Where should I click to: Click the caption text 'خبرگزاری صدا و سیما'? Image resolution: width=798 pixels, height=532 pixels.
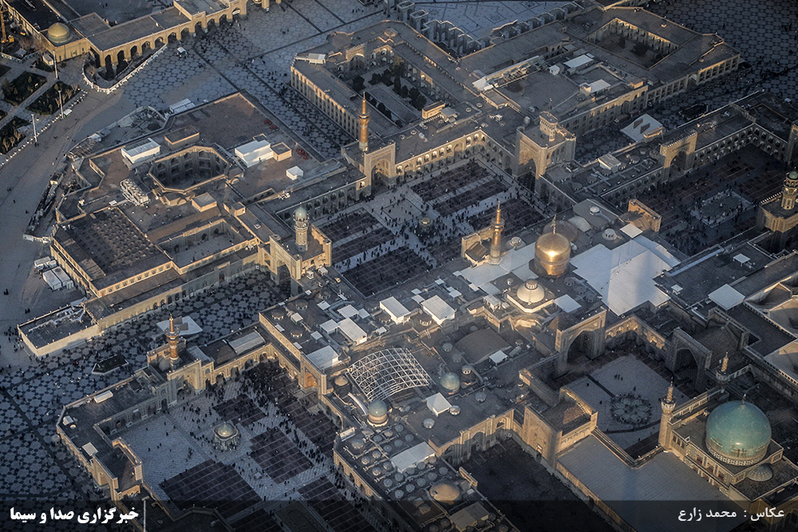74,514
